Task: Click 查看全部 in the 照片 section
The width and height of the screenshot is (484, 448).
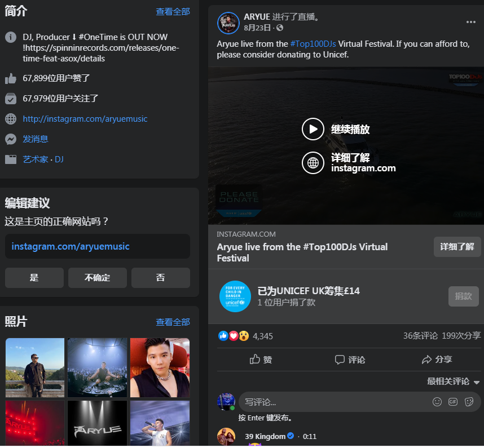Action: [173, 322]
